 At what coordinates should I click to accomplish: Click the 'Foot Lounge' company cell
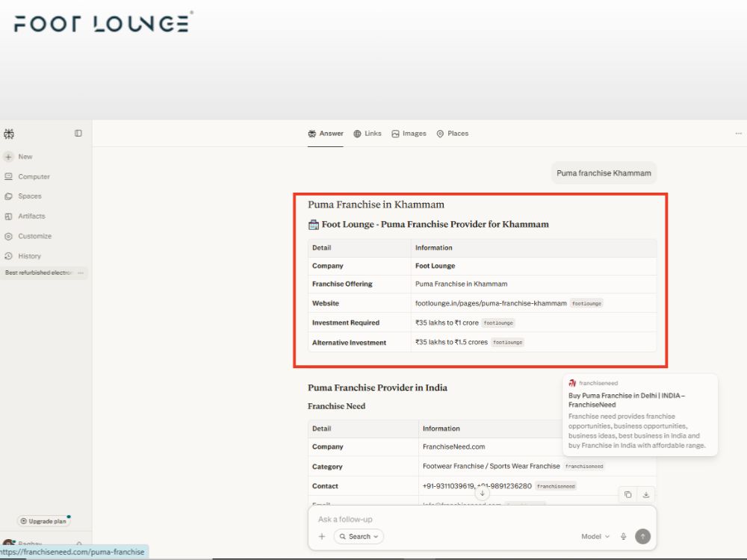coord(435,266)
